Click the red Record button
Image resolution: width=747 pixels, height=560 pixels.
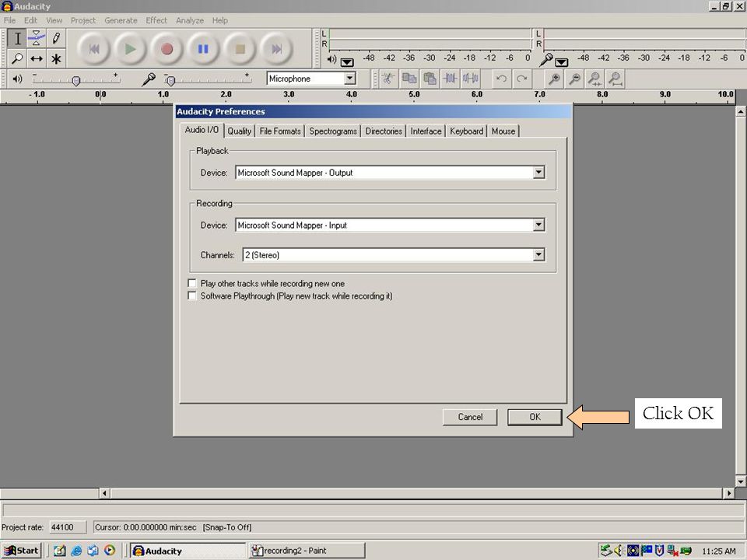(167, 49)
